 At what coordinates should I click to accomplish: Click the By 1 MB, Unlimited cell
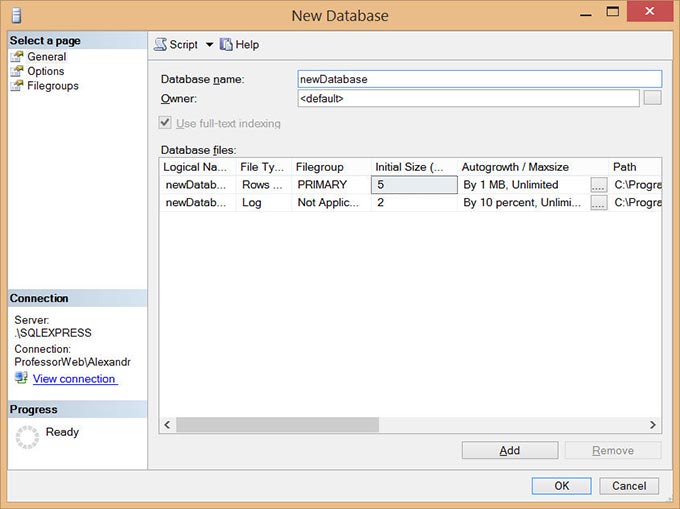pyautogui.click(x=524, y=185)
